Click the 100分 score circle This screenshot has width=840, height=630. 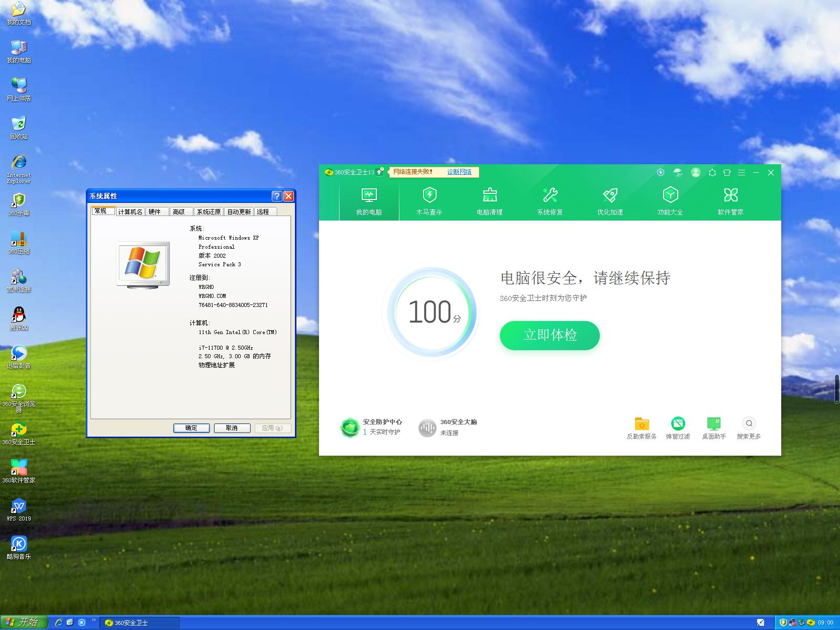click(432, 312)
